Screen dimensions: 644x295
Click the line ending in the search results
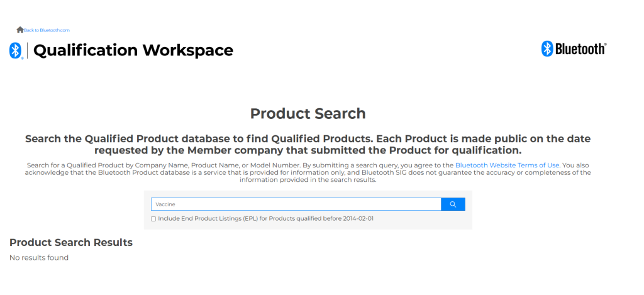[308, 180]
